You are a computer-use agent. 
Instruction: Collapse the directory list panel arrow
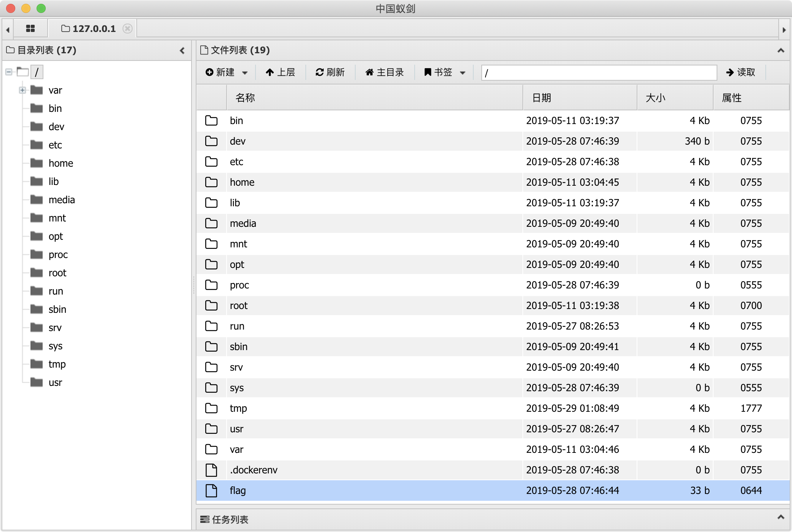tap(182, 50)
